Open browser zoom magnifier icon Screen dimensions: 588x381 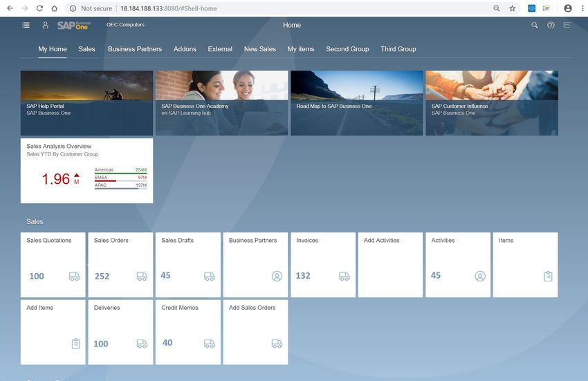coord(497,8)
